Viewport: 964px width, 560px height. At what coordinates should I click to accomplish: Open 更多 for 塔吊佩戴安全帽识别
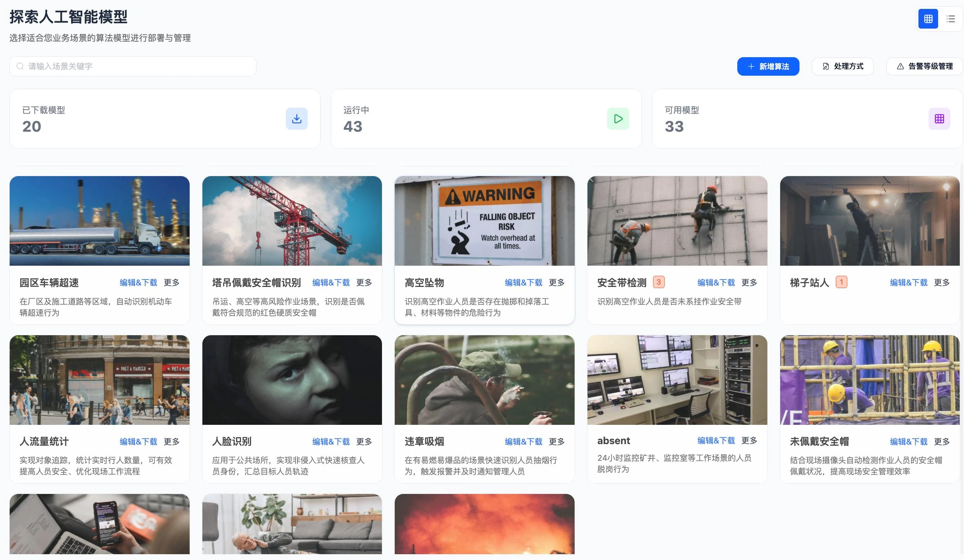(x=364, y=283)
